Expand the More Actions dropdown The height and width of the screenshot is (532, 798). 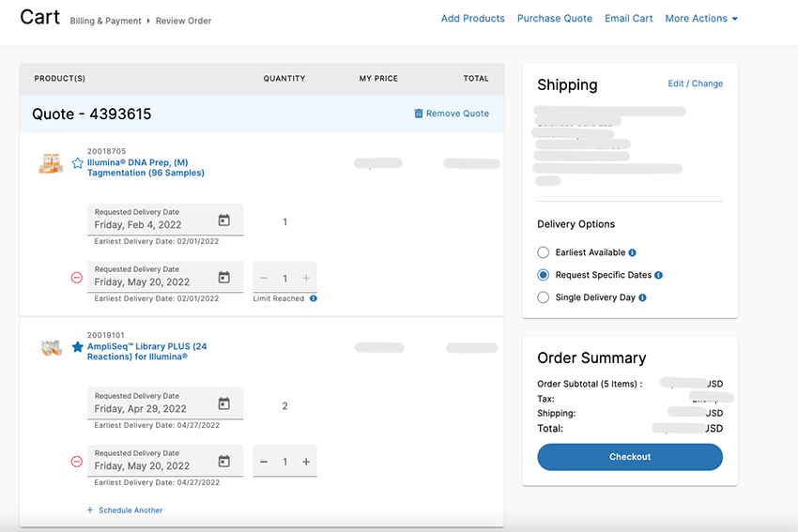coord(700,19)
